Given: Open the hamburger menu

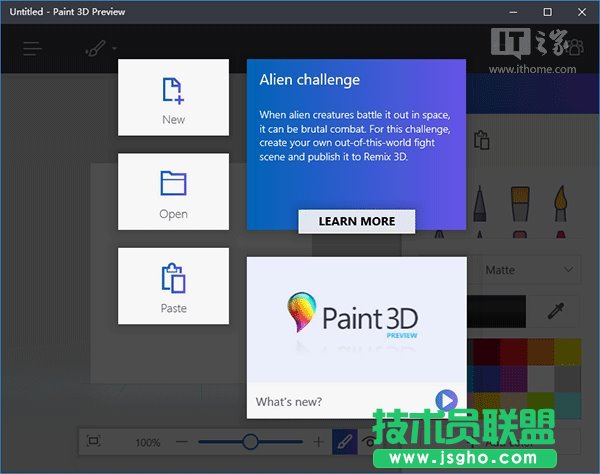Looking at the screenshot, I should click(32, 49).
